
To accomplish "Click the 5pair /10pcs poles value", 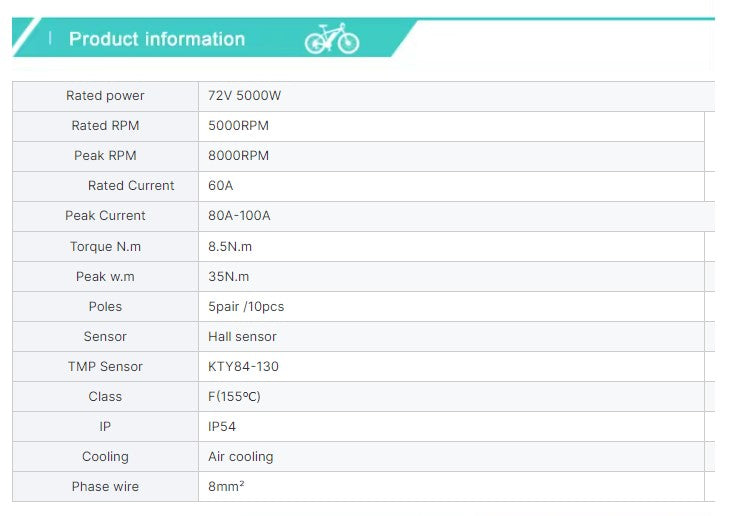I will coord(246,306).
